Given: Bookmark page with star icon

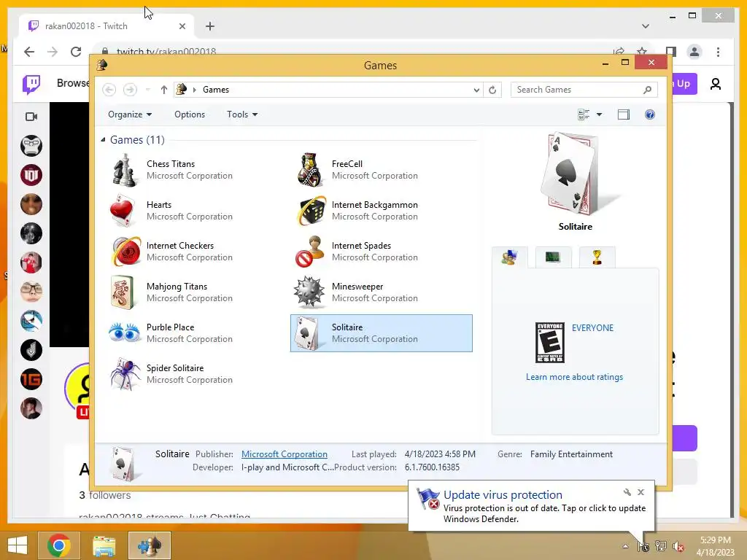Looking at the screenshot, I should tap(642, 52).
